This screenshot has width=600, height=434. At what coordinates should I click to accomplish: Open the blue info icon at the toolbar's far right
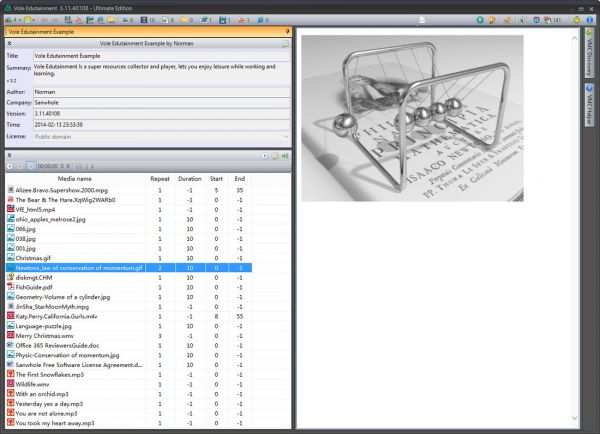click(590, 20)
